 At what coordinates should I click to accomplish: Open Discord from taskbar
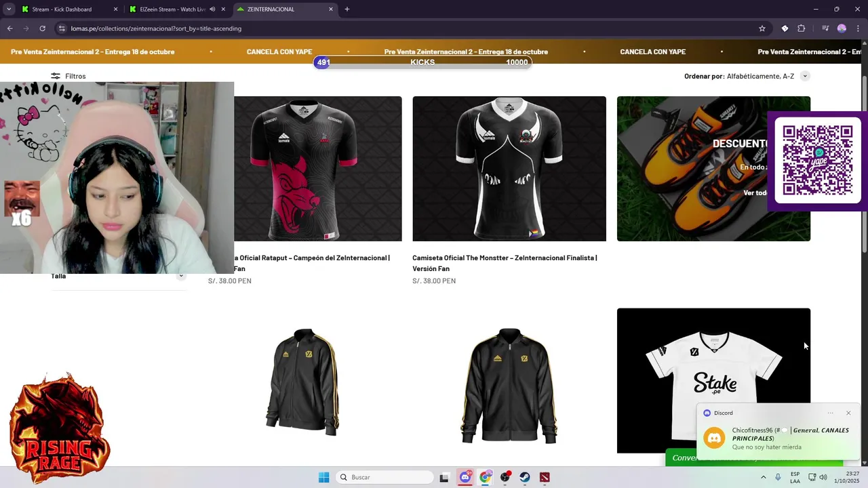(465, 477)
